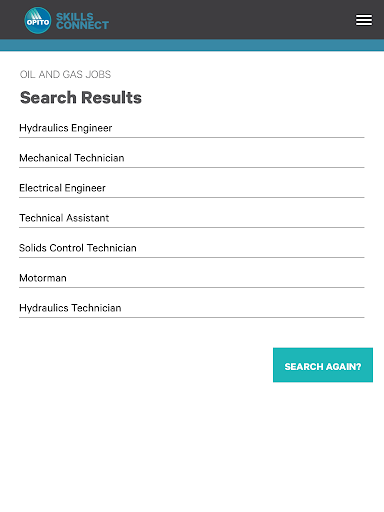Open the hamburger menu icon
Image resolution: width=384 pixels, height=512 pixels.
364,20
